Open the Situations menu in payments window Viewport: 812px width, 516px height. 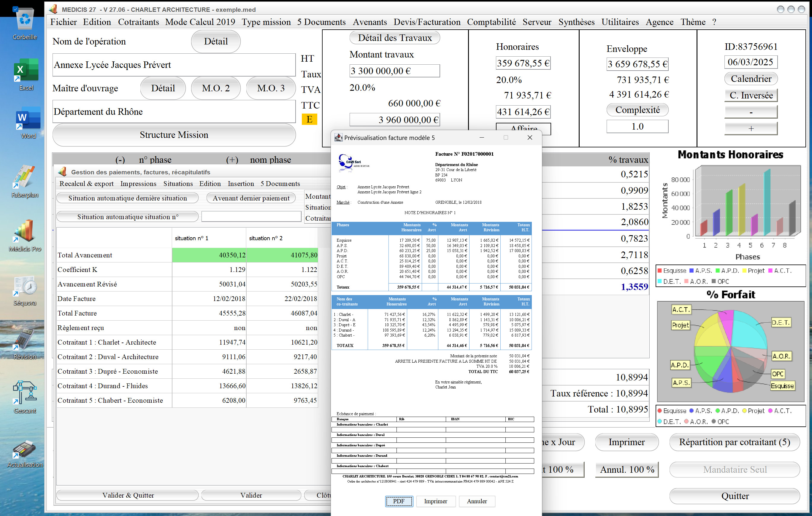coord(178,184)
